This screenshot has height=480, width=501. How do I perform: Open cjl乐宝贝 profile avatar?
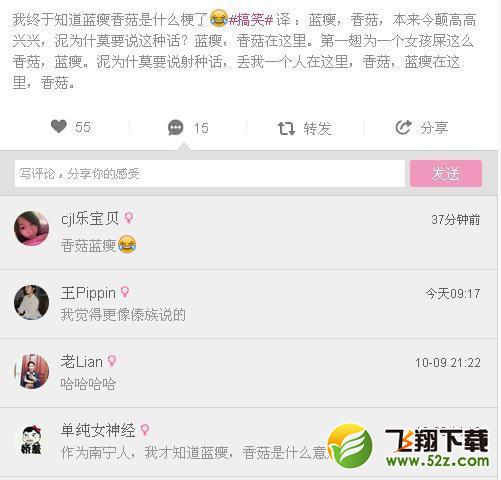click(x=32, y=228)
